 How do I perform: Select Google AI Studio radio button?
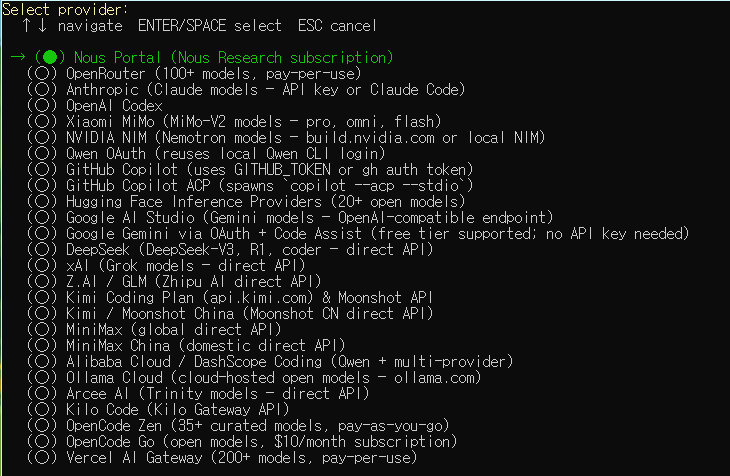[x=42, y=218]
